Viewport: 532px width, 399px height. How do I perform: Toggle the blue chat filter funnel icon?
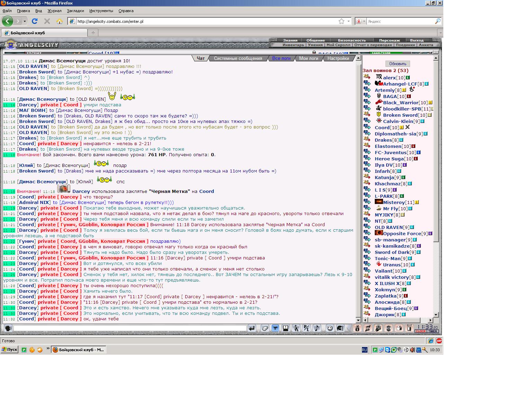click(x=275, y=328)
